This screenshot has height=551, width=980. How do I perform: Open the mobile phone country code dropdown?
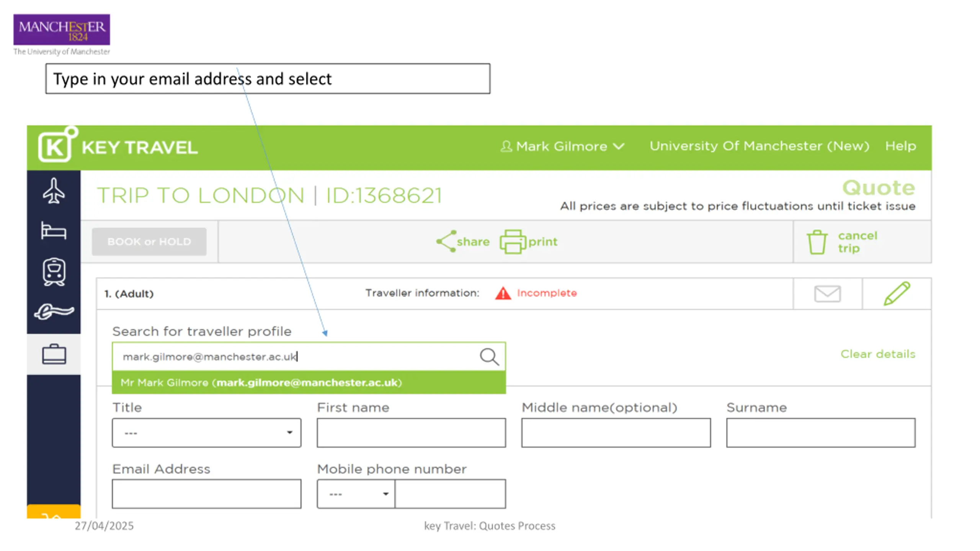pos(356,494)
